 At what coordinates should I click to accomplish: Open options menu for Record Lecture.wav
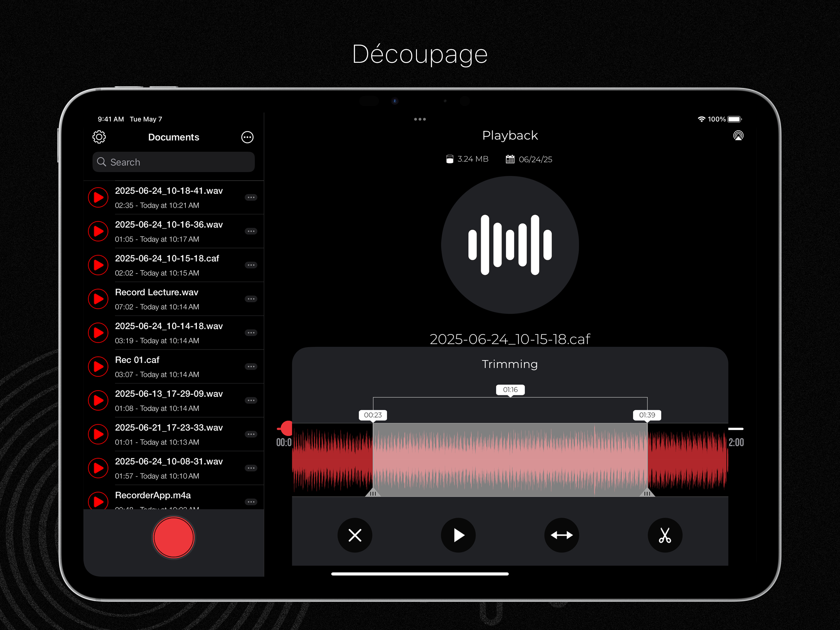[251, 299]
